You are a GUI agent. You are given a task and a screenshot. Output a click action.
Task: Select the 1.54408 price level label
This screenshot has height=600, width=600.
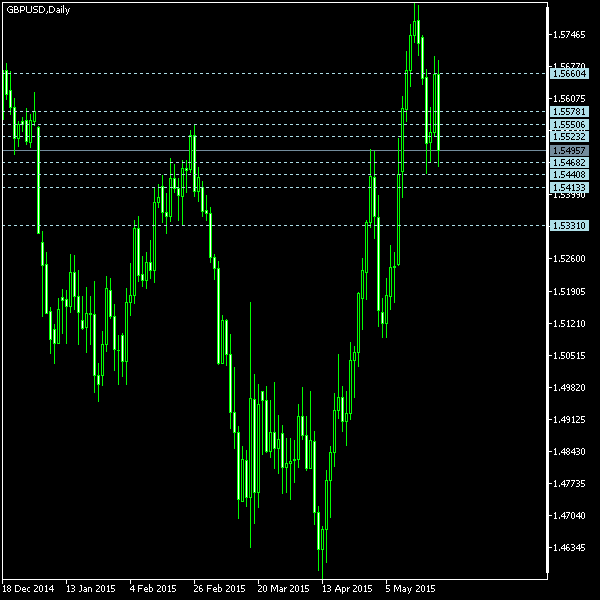click(569, 175)
